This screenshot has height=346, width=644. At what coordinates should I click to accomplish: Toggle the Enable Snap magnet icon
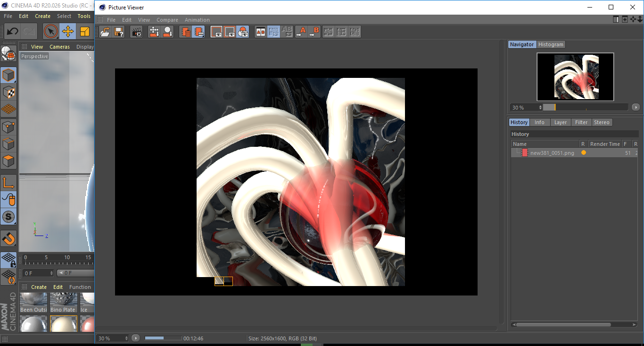8,239
